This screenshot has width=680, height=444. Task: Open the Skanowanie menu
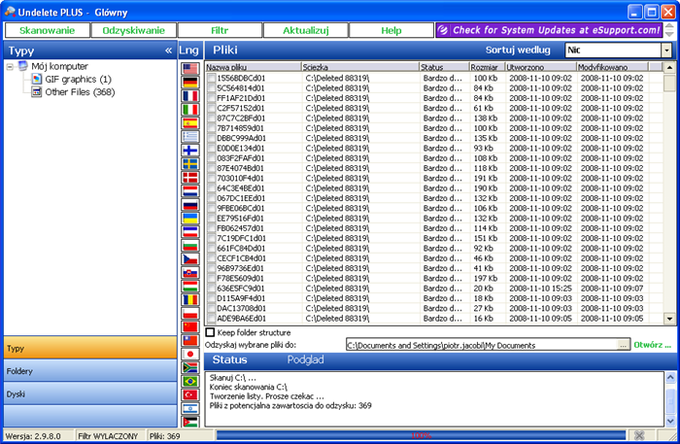(x=47, y=30)
